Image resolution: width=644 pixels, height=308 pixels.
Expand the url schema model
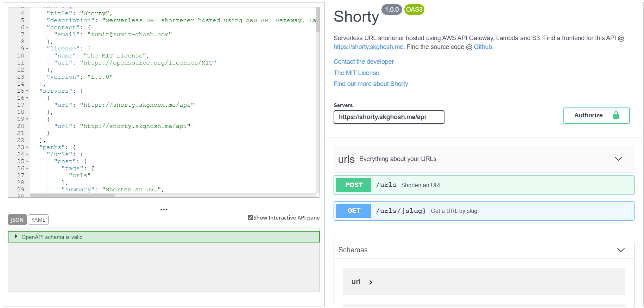point(370,282)
